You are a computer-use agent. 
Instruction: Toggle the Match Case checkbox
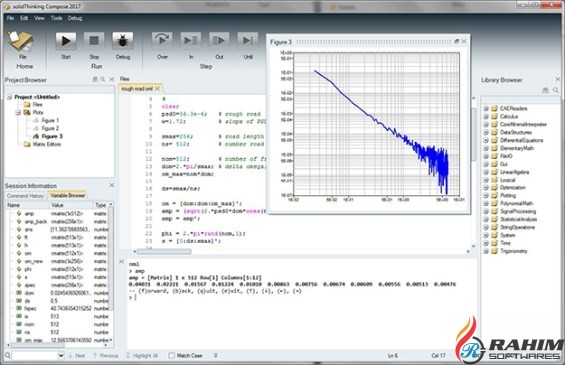172,356
